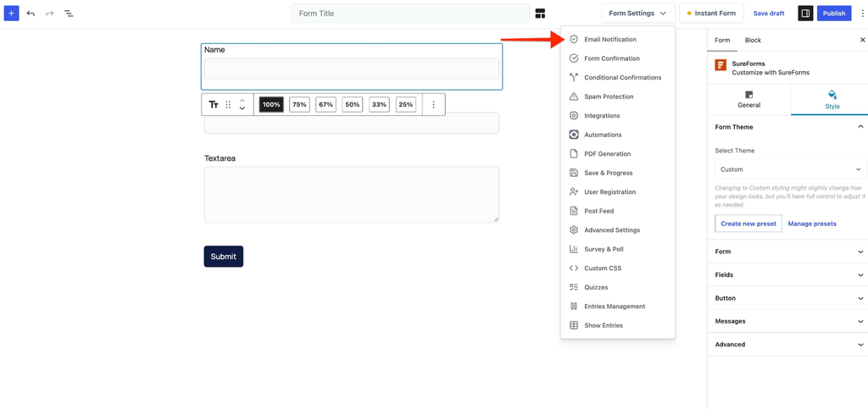This screenshot has height=409, width=868.
Task: Click the Form Confirmation checkmark icon
Action: pyautogui.click(x=574, y=58)
